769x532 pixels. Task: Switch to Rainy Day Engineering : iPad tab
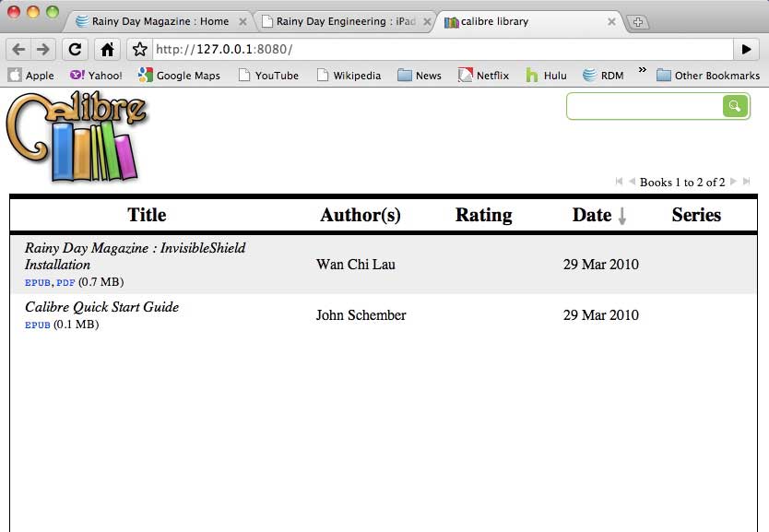[x=346, y=21]
